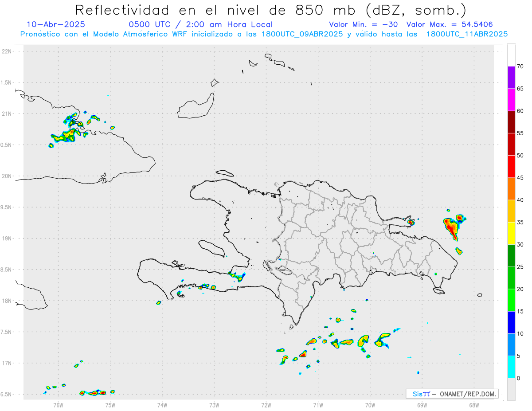The image size is (532, 411).
Task: Click the '19N' latitude axis label
Action: (x=7, y=239)
